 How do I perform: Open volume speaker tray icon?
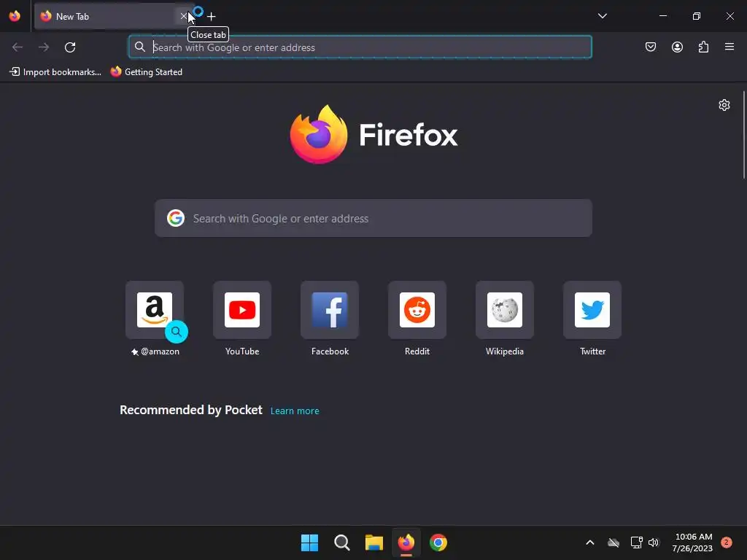pyautogui.click(x=654, y=542)
